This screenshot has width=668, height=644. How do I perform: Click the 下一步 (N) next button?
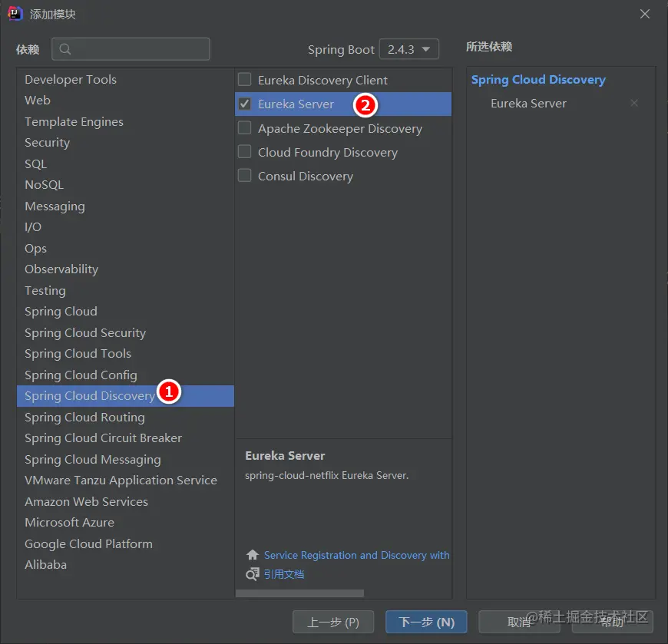coord(426,622)
